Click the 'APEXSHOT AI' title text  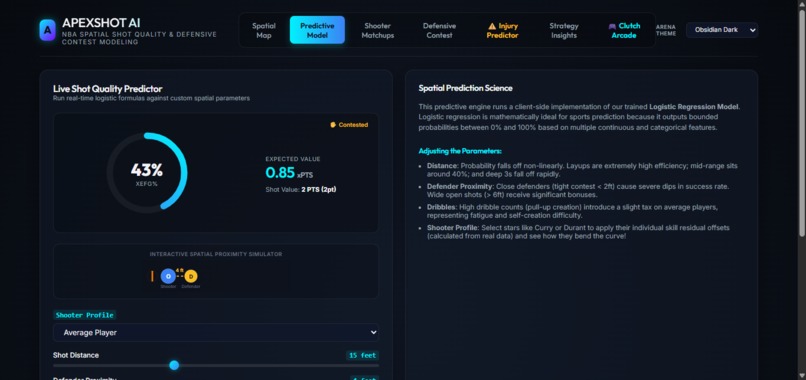tap(101, 23)
